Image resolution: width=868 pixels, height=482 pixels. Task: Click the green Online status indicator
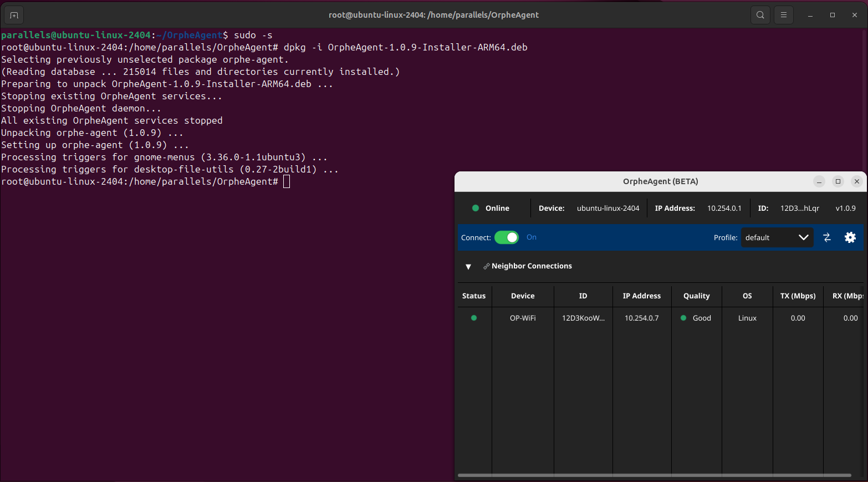475,208
